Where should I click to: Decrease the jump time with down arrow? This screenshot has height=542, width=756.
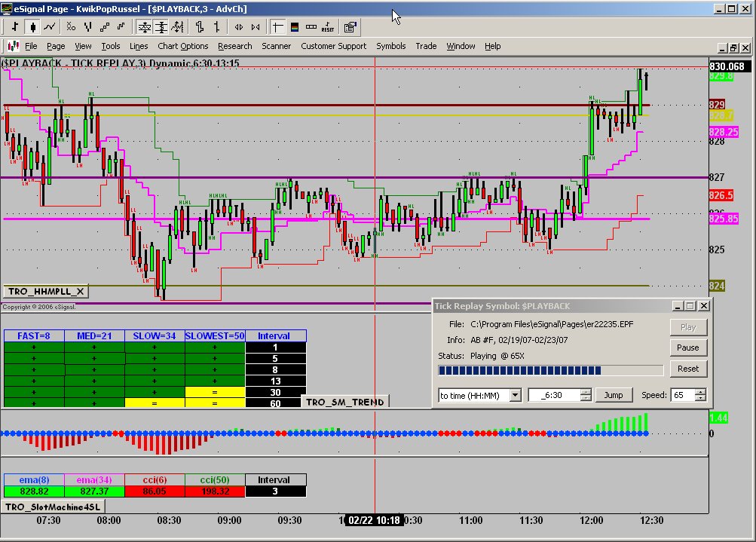click(x=586, y=399)
